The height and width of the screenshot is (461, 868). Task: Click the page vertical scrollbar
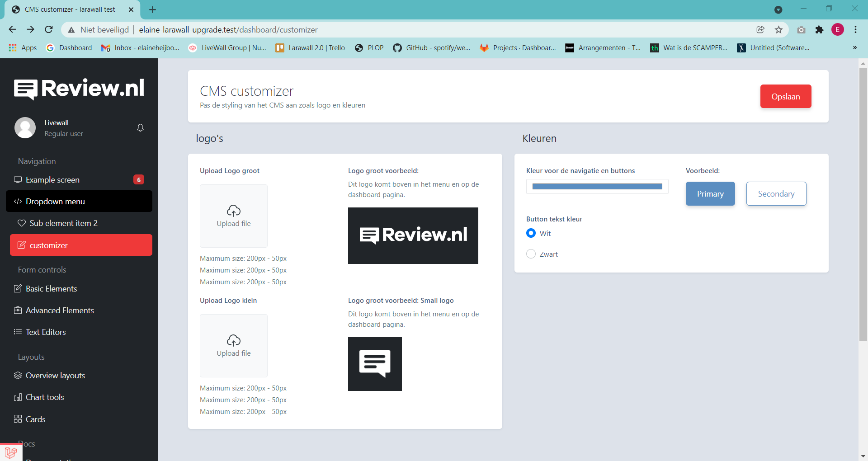(x=863, y=203)
